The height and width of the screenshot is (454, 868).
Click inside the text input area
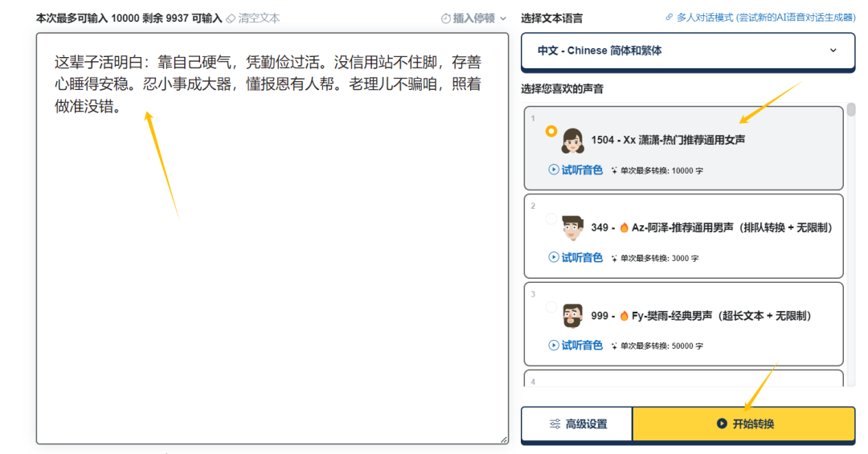click(x=272, y=238)
